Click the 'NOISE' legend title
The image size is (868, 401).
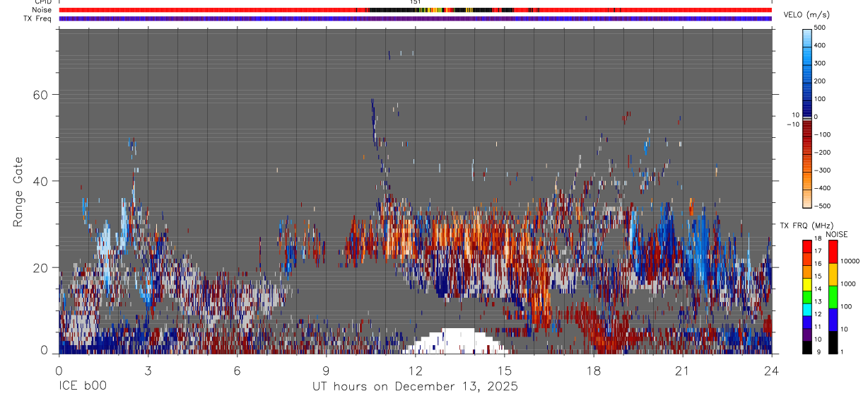coord(837,234)
